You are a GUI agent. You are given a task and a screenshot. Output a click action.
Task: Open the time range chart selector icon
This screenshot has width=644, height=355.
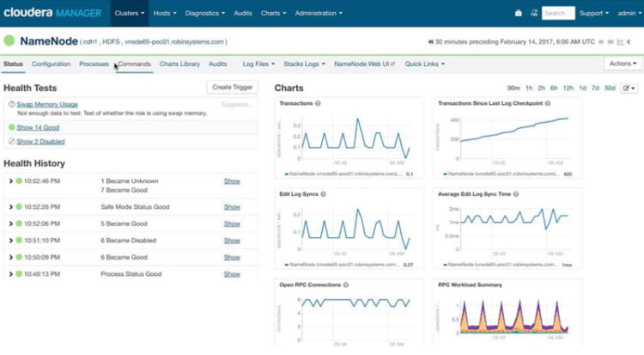click(621, 42)
